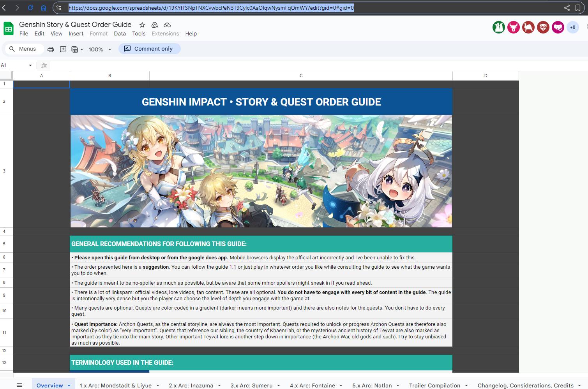Screen dimensions: 588x389
Task: Switch to 1.x Arc: Mondstadt & Liyue tab
Action: coord(116,385)
